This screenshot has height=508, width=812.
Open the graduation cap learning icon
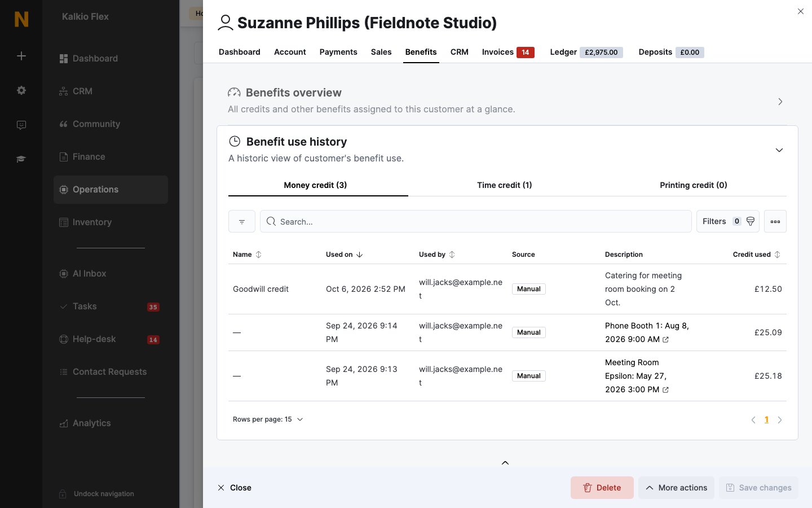pyautogui.click(x=21, y=159)
